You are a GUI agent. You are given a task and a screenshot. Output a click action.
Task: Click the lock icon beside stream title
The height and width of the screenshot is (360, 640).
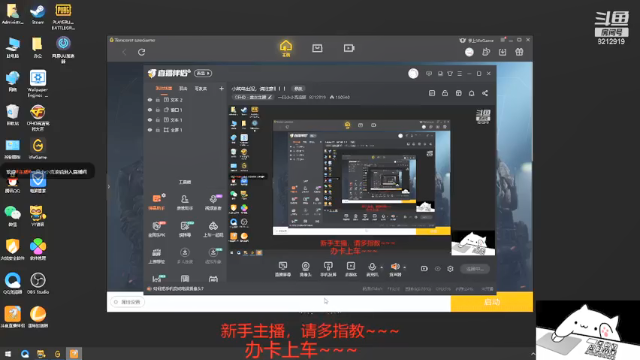coord(445,93)
